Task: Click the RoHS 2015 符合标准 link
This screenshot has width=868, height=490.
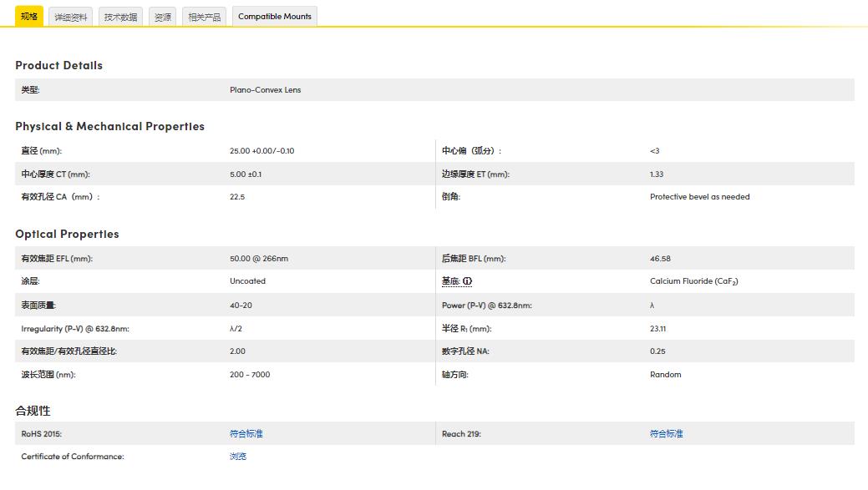Action: click(246, 433)
